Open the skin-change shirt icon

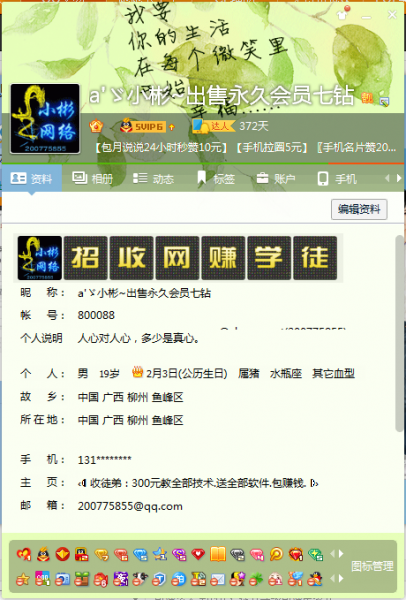[x=342, y=14]
